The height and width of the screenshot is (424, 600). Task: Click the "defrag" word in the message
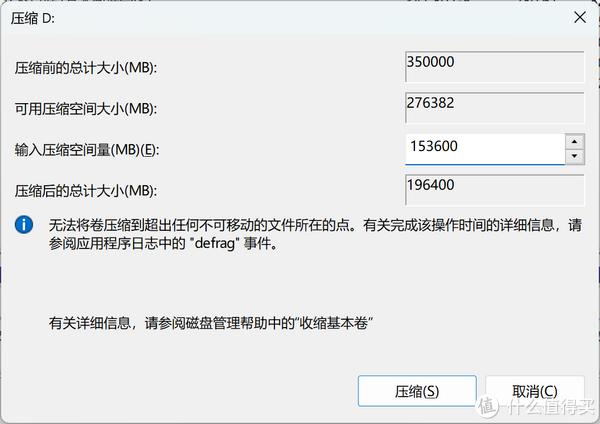click(x=215, y=243)
